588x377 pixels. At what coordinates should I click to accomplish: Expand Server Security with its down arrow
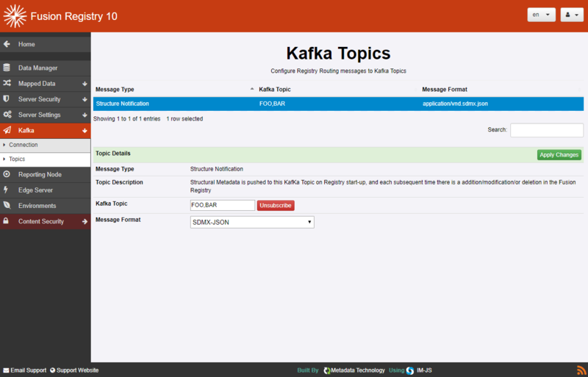[x=85, y=99]
